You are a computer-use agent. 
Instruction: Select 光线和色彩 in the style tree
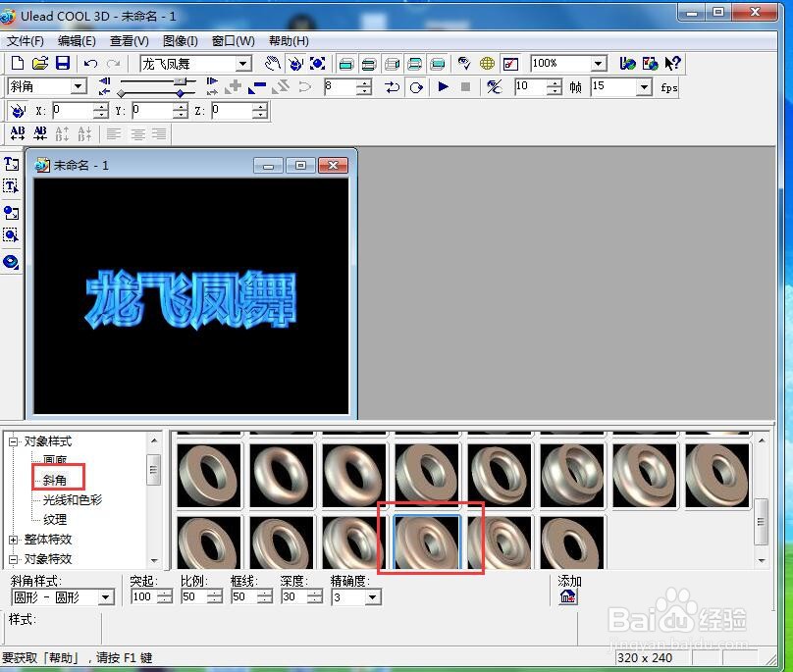pos(73,500)
